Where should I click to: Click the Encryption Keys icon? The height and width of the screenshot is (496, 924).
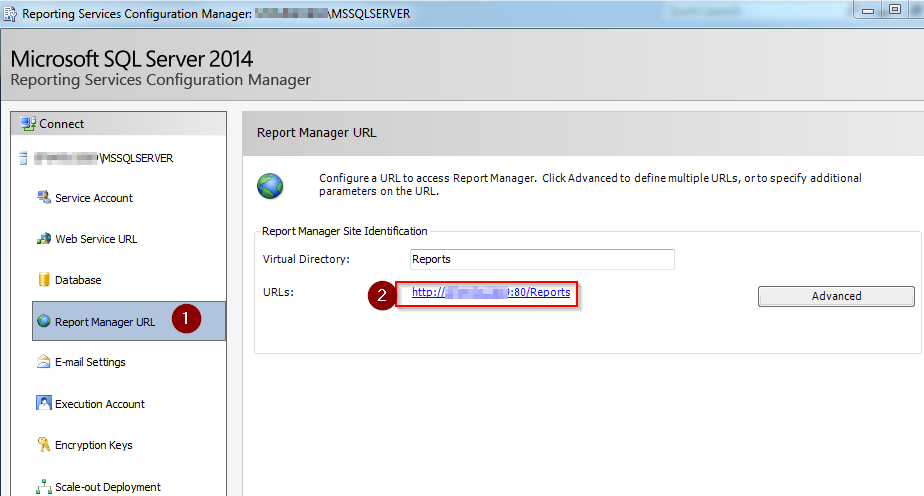point(44,444)
